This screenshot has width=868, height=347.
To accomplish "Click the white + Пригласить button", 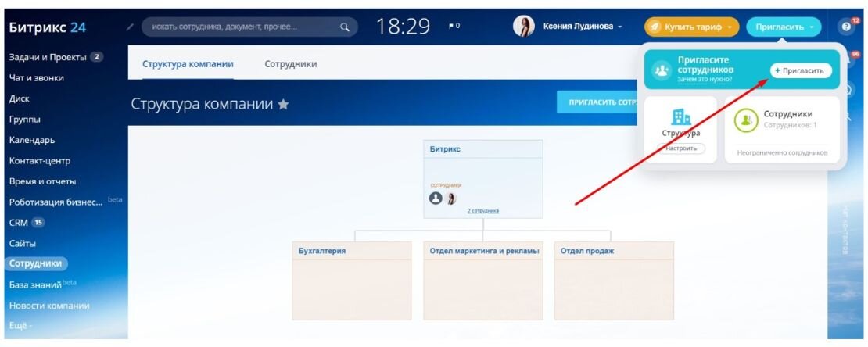I will pyautogui.click(x=801, y=71).
